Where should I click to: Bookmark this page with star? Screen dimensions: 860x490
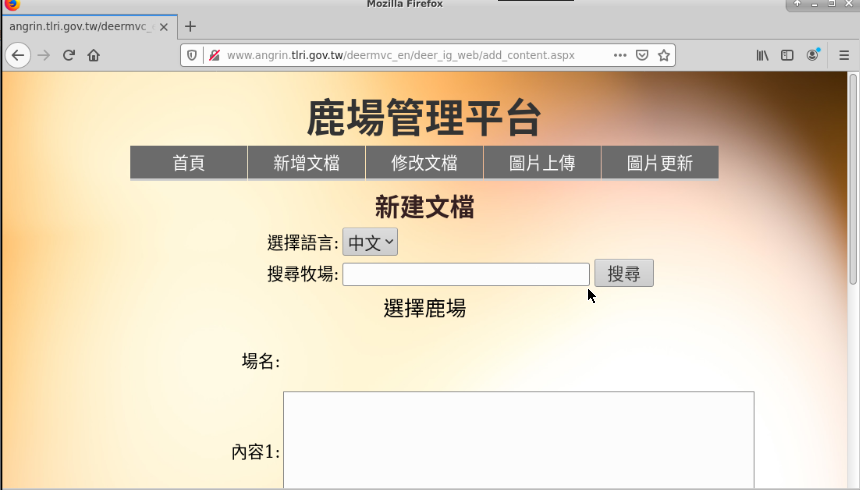(664, 55)
